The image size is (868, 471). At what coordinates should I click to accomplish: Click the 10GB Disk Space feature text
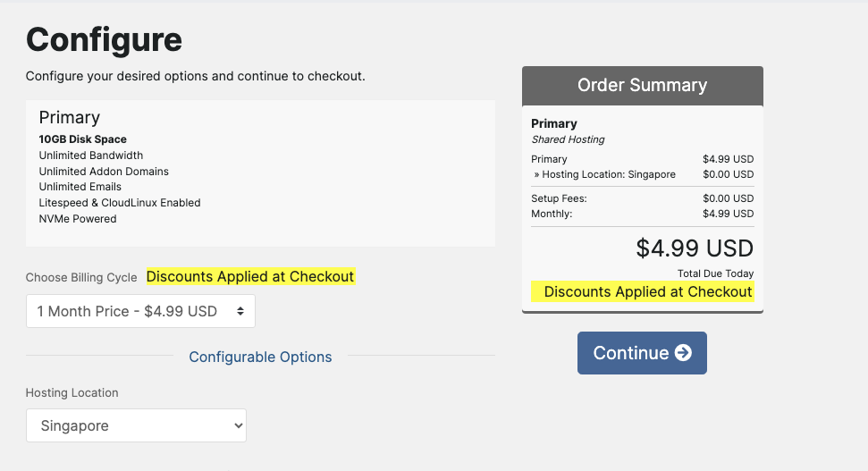pyautogui.click(x=82, y=139)
